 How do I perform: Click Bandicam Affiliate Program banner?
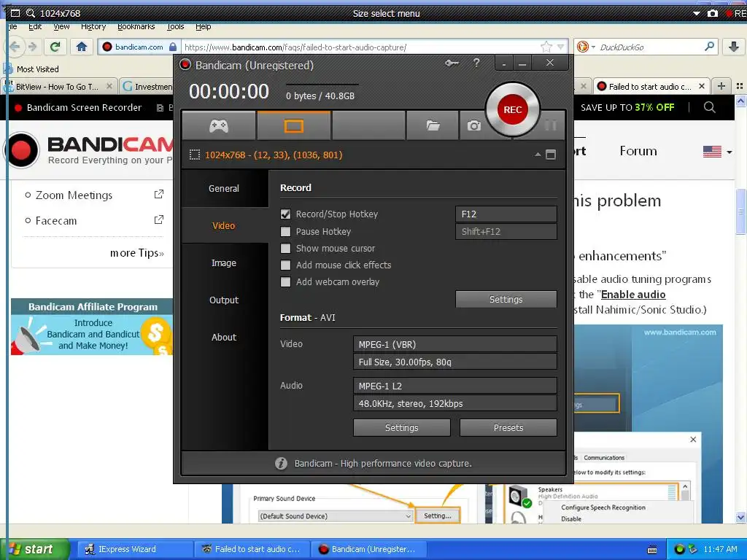pos(92,327)
